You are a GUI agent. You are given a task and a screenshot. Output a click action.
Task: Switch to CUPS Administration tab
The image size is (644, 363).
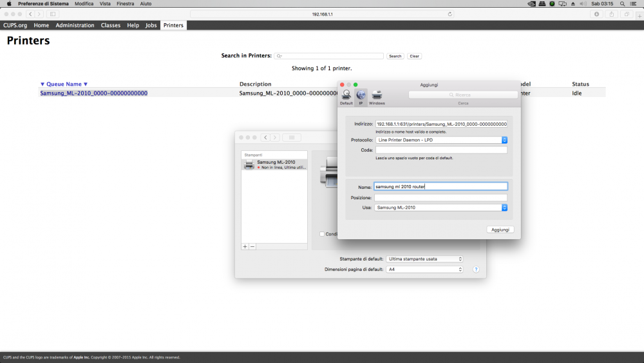[75, 25]
